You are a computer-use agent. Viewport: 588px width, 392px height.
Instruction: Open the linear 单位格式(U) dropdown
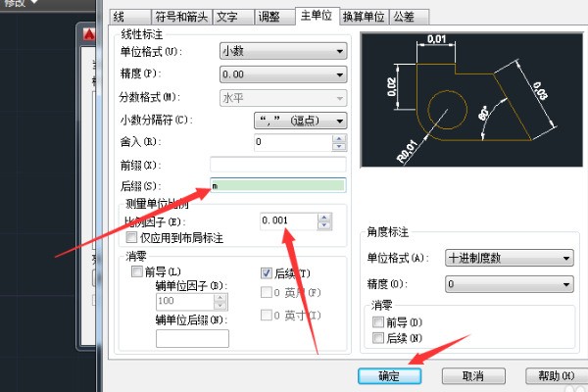[283, 51]
